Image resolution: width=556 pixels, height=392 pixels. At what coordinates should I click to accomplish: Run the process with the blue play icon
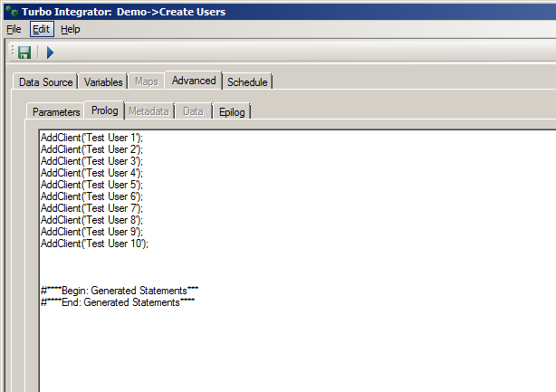[x=50, y=53]
